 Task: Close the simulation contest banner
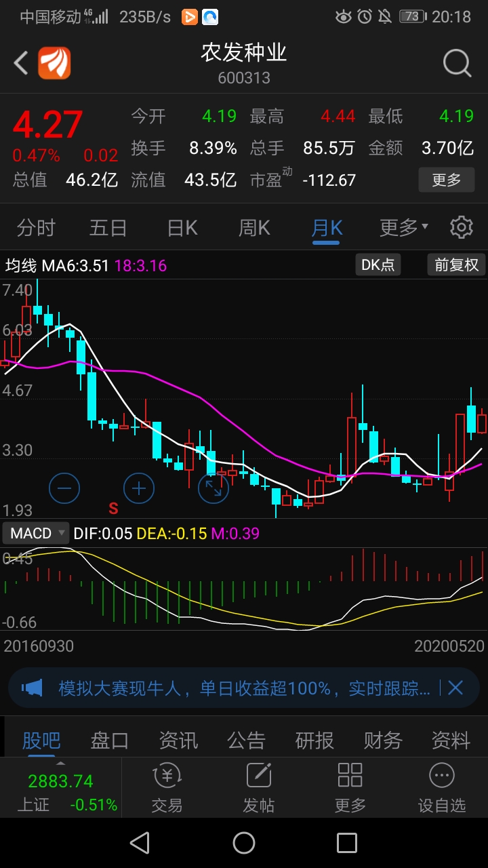coord(455,688)
